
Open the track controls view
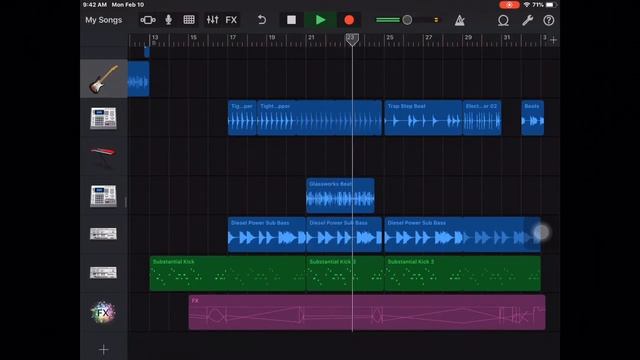click(x=148, y=20)
